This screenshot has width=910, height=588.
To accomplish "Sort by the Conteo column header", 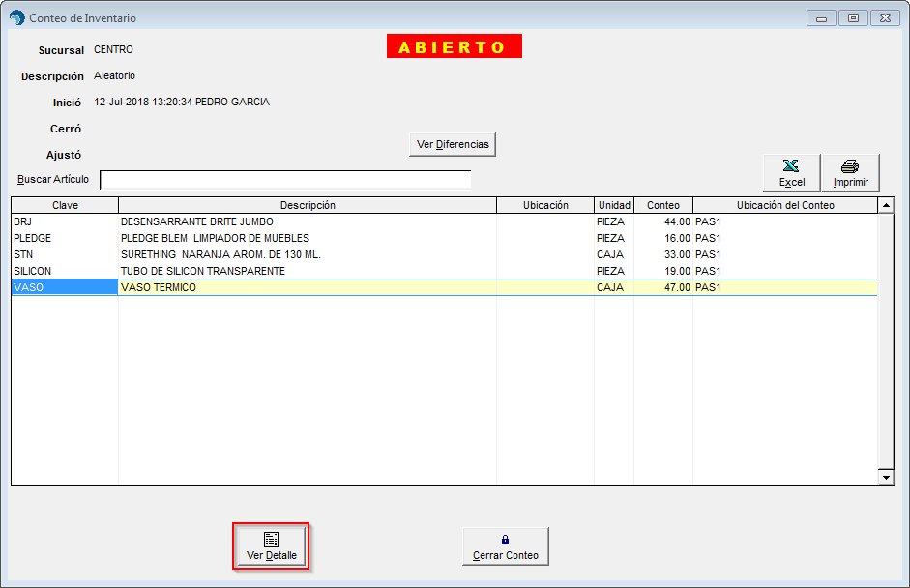I will 663,205.
